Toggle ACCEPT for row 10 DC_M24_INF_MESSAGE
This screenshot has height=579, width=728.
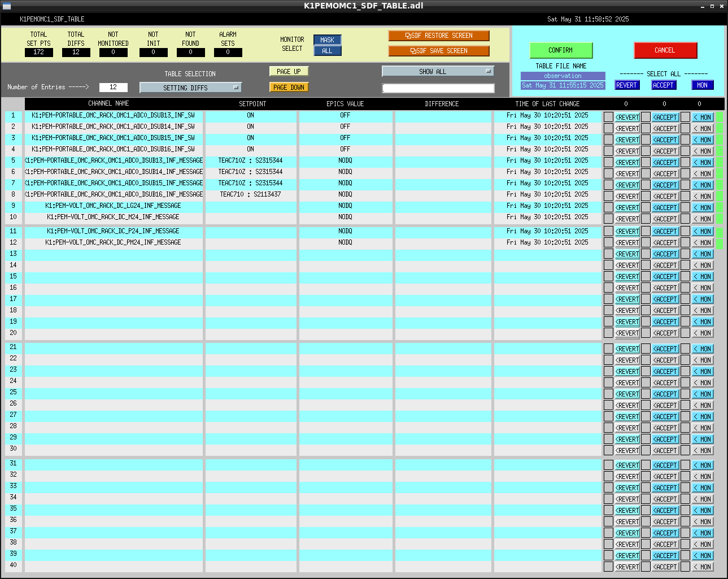tap(666, 219)
